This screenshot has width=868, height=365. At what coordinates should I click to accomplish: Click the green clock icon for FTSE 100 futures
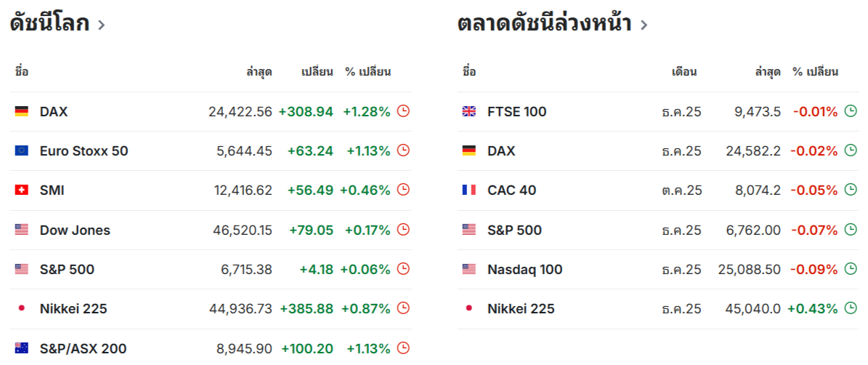pos(851,111)
